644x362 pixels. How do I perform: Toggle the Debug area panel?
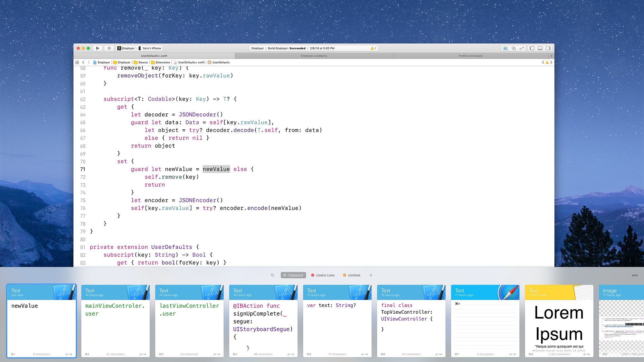540,48
